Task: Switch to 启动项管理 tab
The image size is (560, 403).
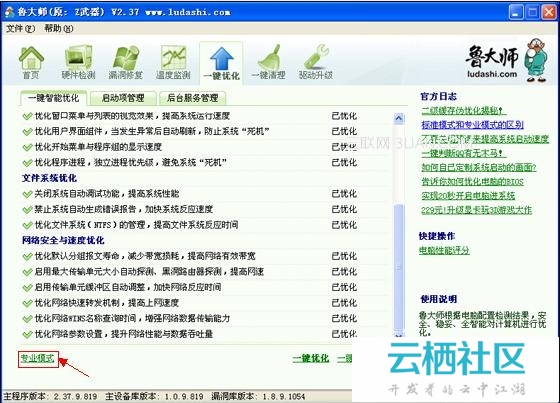Action: coord(123,98)
